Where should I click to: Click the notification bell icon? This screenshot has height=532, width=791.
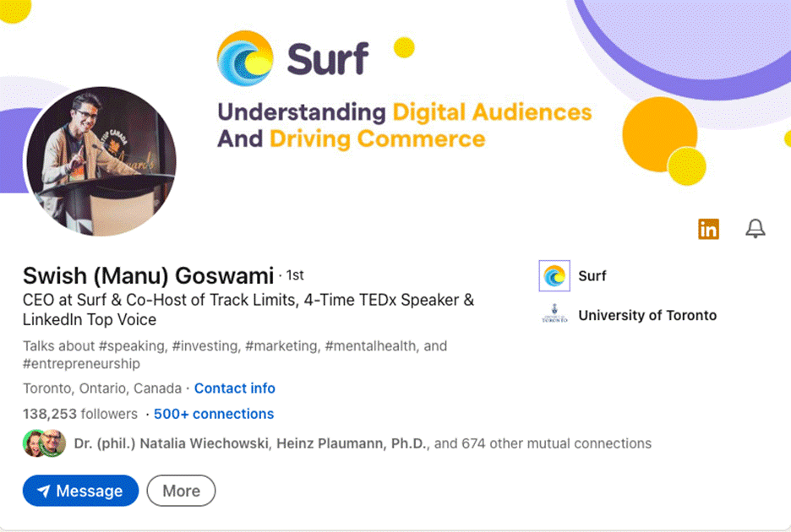(756, 229)
